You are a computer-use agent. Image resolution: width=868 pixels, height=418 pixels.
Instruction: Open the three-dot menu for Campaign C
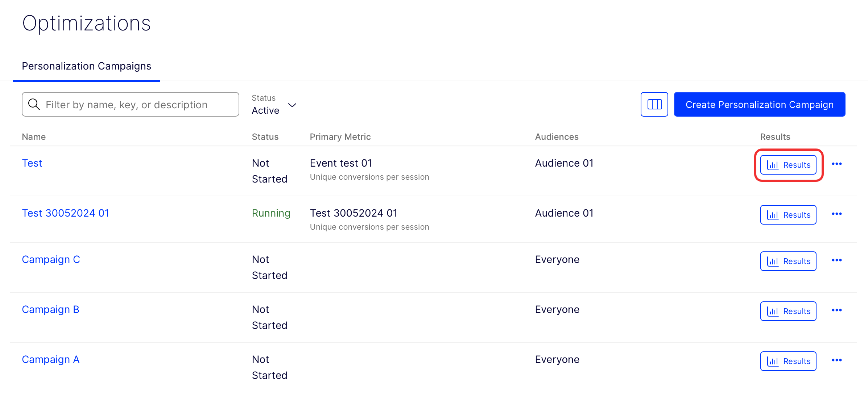(836, 260)
